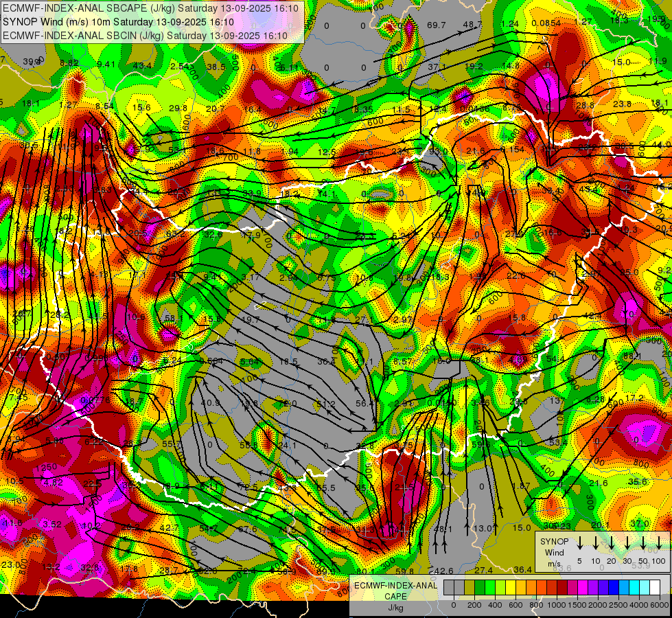Click the 38.5 value on the map

pyautogui.click(x=216, y=67)
